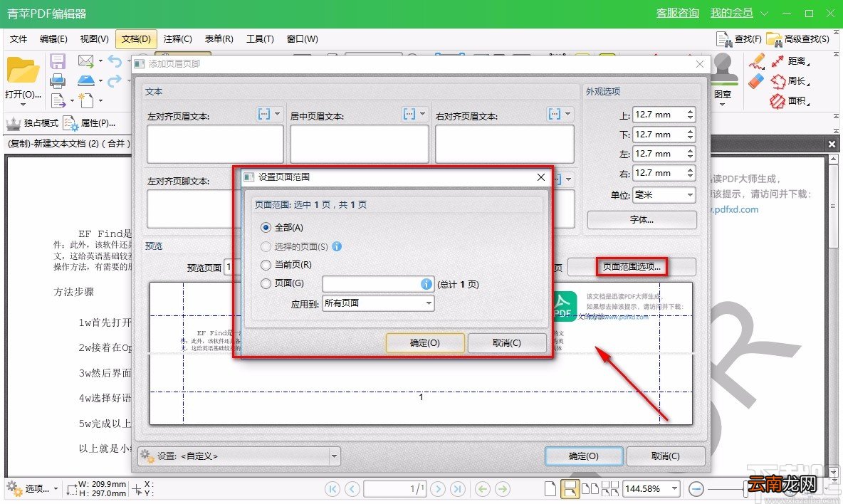This screenshot has width=843, height=504.
Task: Click the Scanner icon in toolbar
Action: (86, 80)
